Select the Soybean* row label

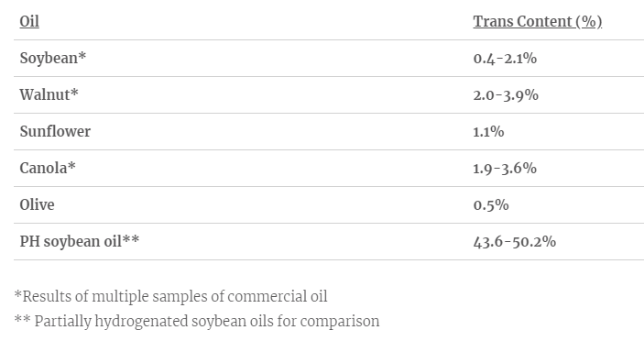(x=53, y=59)
